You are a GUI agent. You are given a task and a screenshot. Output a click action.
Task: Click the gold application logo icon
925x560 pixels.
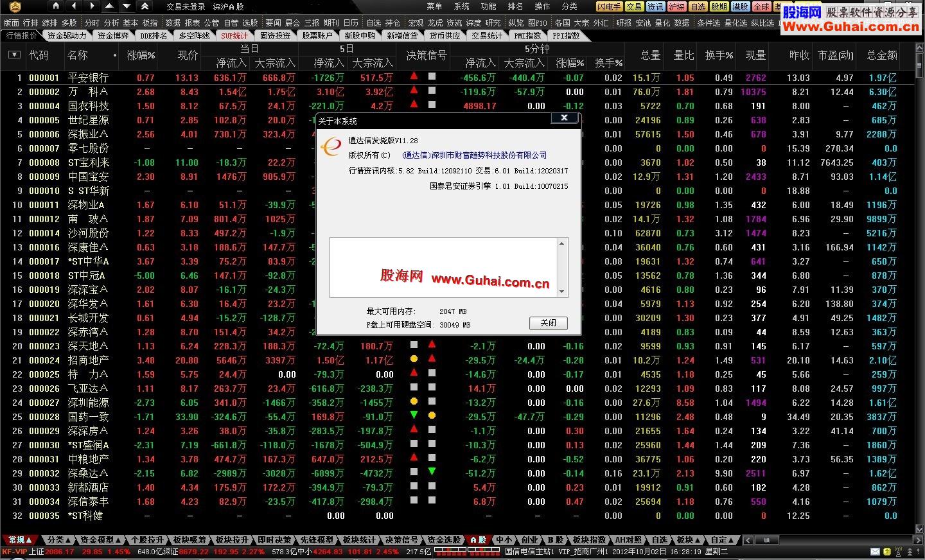click(15, 6)
